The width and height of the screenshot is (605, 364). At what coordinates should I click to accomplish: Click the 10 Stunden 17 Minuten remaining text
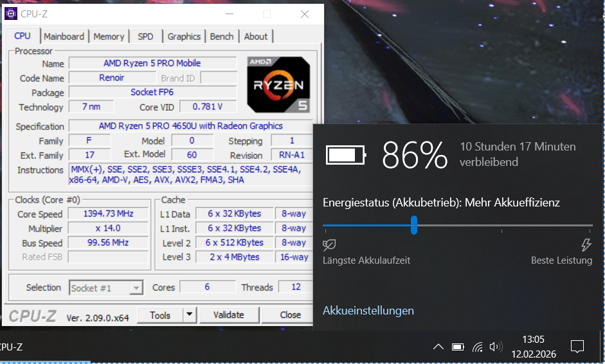pos(518,154)
